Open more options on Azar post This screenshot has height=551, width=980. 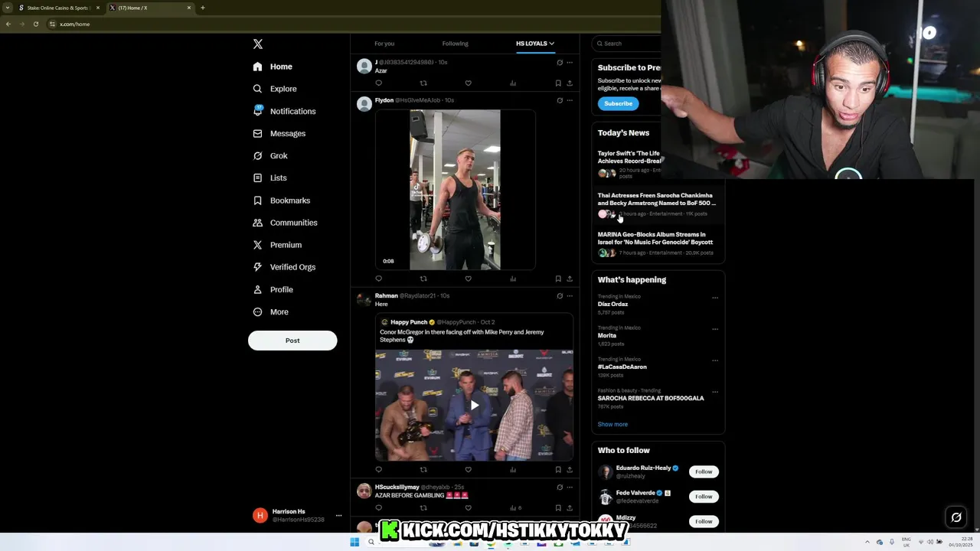[570, 62]
